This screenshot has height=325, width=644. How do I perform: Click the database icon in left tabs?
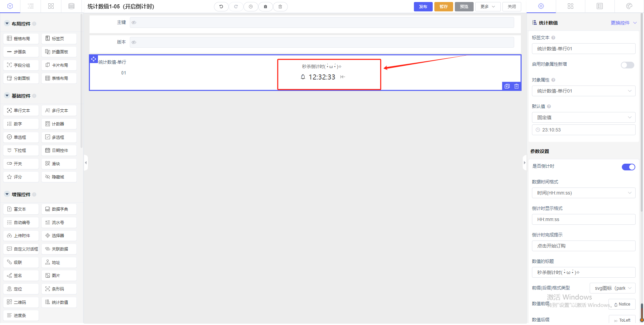(x=71, y=6)
